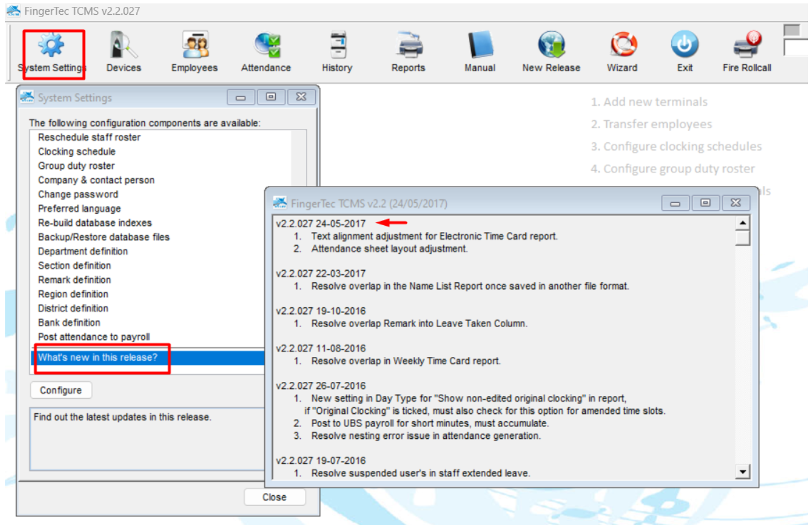Click Configure clocking schedules step
The width and height of the screenshot is (812, 525).
point(676,146)
